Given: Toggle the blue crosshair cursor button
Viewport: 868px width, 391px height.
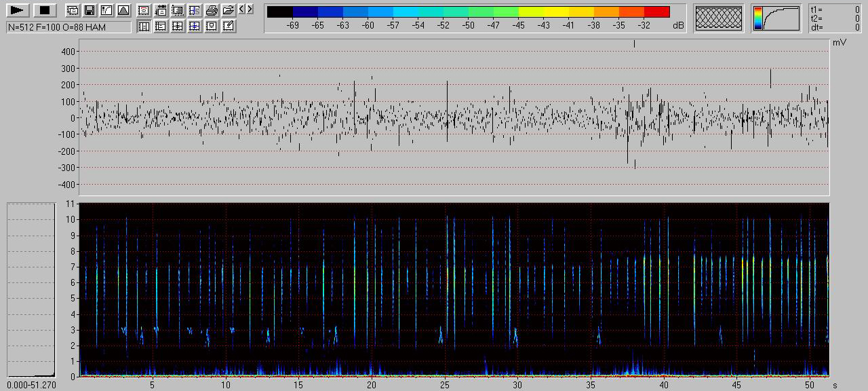Looking at the screenshot, I should pos(195,26).
